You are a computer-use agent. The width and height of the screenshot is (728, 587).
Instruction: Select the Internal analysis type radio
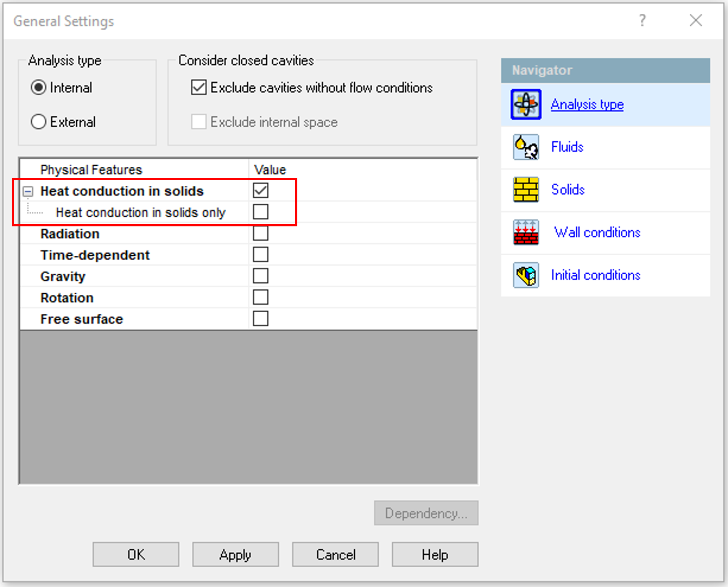point(38,87)
